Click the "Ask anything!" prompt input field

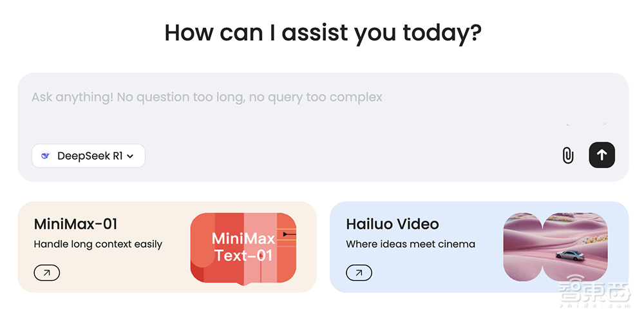207,98
